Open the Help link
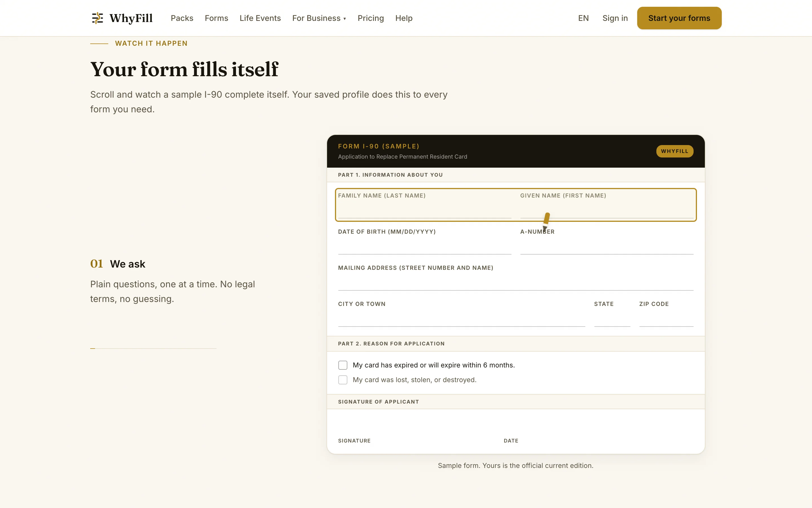 404,18
